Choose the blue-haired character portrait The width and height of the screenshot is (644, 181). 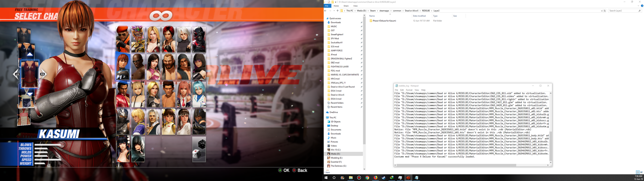(199, 94)
